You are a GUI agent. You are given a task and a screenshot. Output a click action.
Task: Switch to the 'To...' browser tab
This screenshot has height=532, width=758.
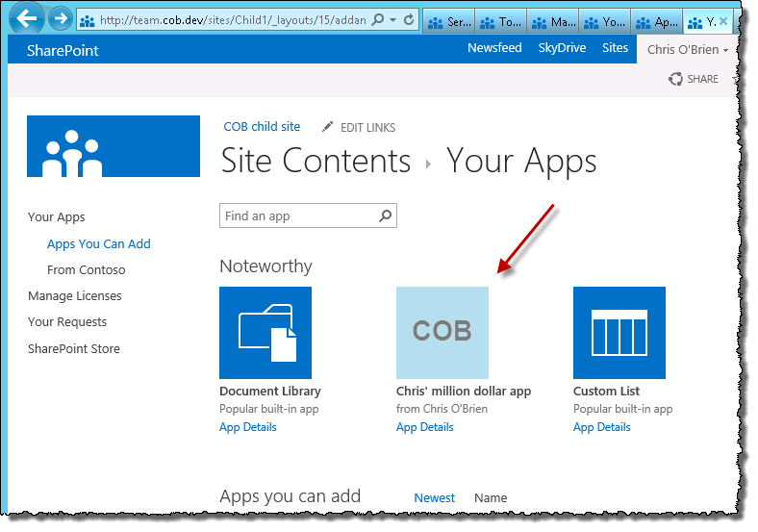501,22
